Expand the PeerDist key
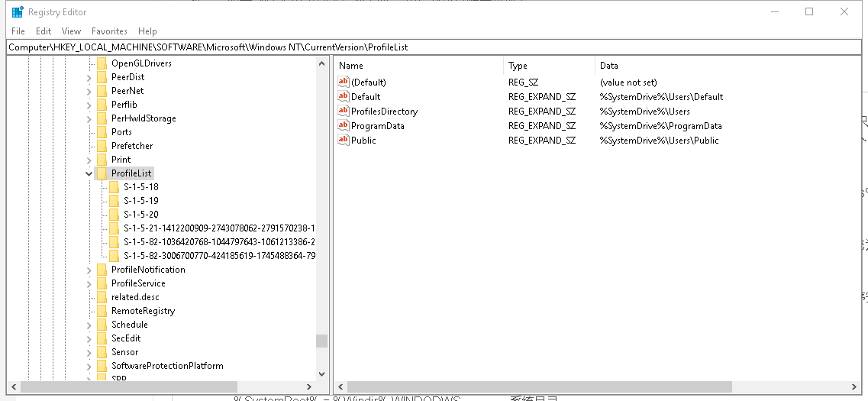Image resolution: width=868 pixels, height=401 pixels. point(89,78)
